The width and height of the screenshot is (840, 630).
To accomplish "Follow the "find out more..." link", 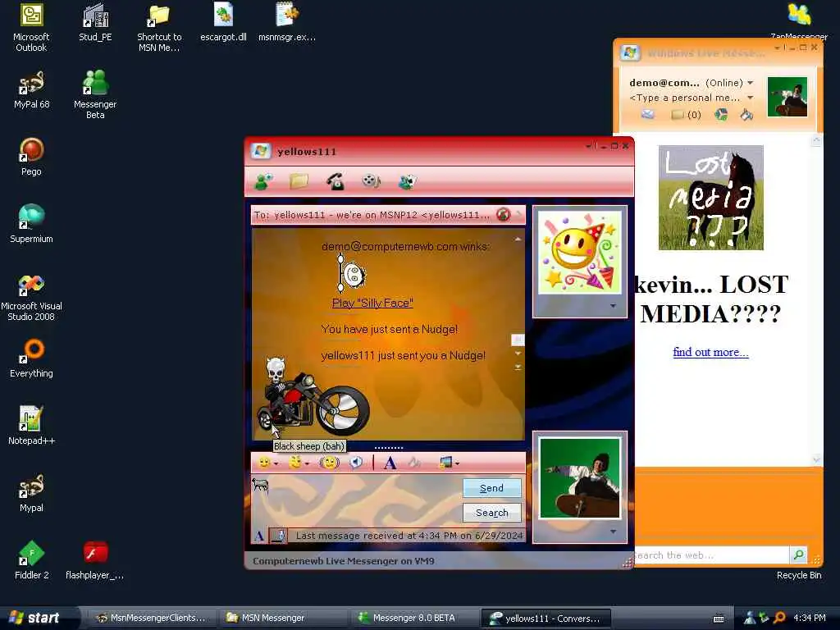I will [710, 352].
